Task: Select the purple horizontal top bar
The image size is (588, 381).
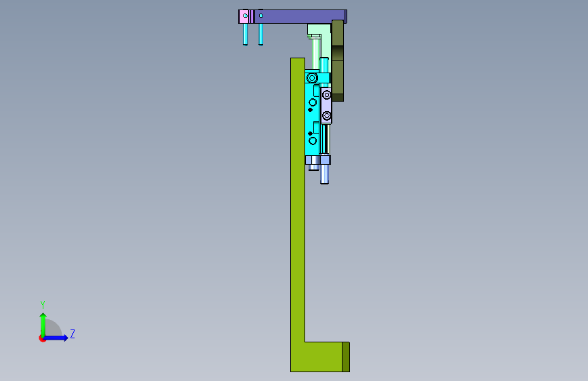Action: tap(300, 16)
